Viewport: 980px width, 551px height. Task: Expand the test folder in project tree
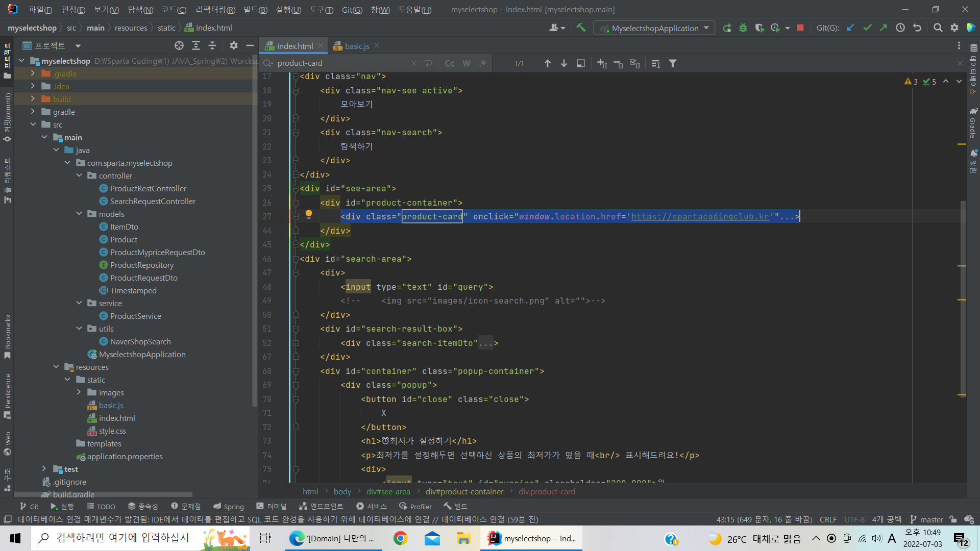click(44, 469)
